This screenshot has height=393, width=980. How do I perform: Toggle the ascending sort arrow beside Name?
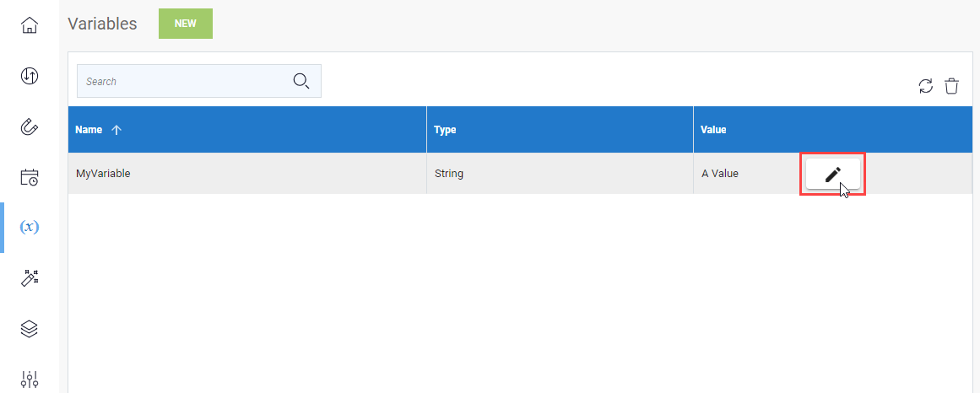pyautogui.click(x=116, y=130)
